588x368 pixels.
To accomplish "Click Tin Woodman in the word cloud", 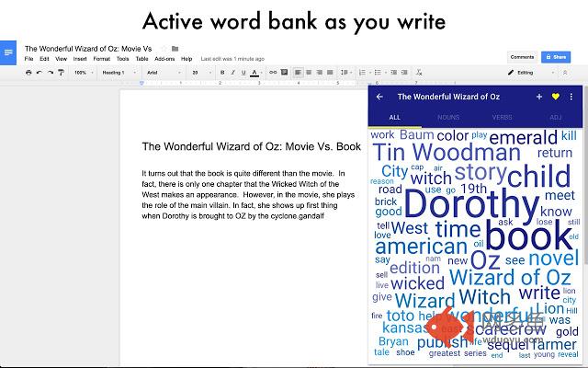I will click(447, 153).
